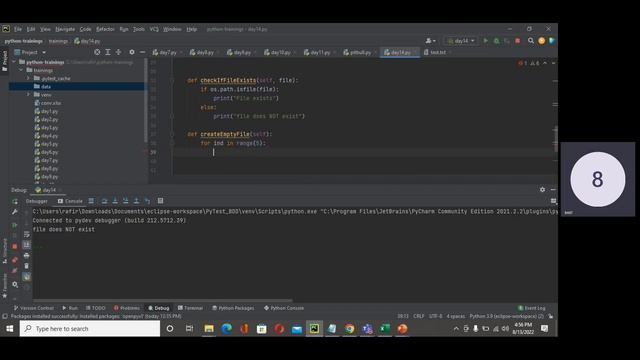This screenshot has width=640, height=360.
Task: Open Search Everywhere magnifier in top toolbar
Action: click(531, 41)
